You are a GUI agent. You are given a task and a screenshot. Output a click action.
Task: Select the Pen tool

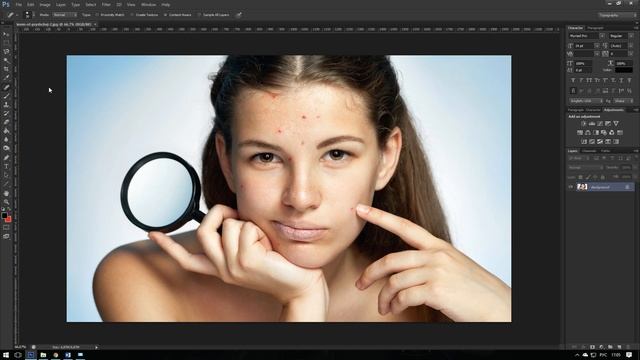tap(6, 158)
